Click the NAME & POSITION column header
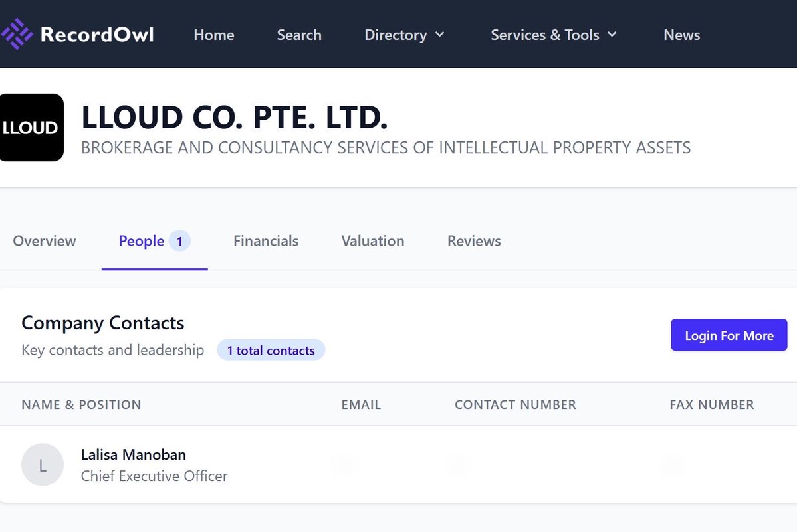The width and height of the screenshot is (797, 532). click(81, 405)
